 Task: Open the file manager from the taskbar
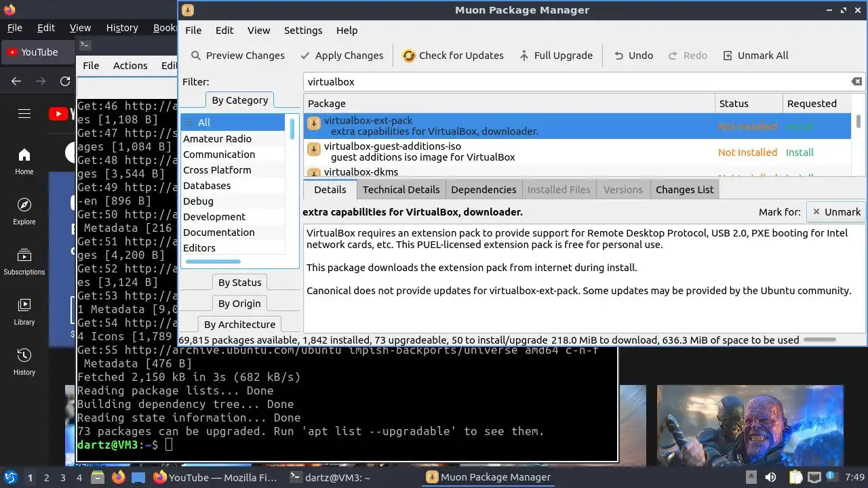coord(97,477)
